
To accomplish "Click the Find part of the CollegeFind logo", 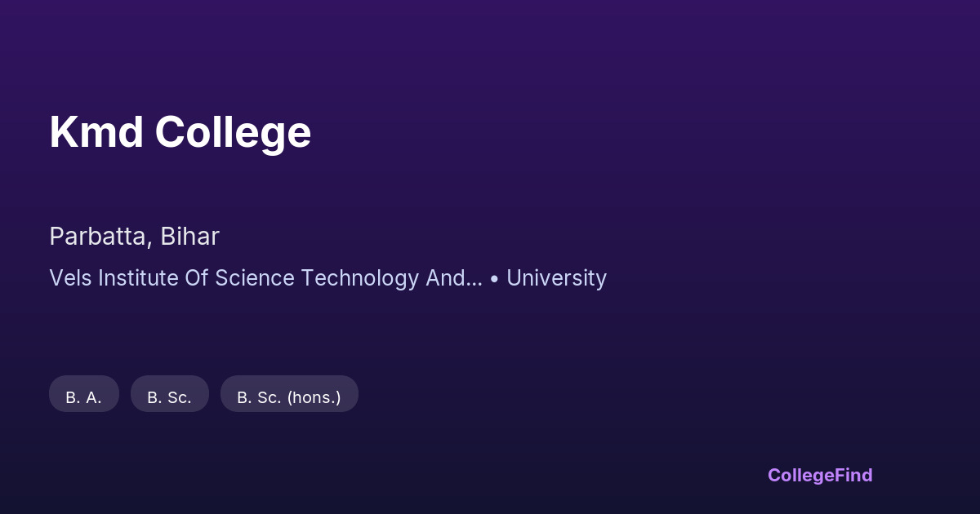I will point(851,475).
